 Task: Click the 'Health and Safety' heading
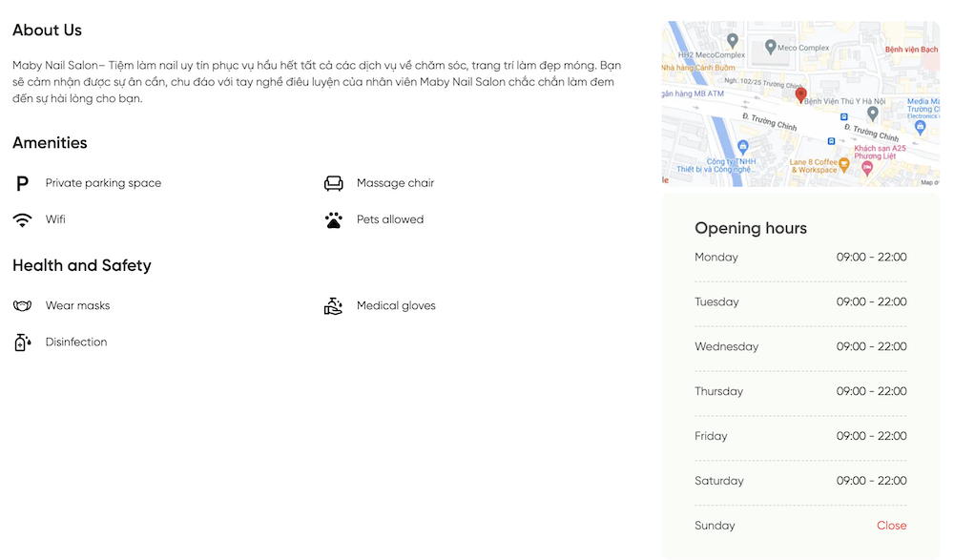click(81, 265)
